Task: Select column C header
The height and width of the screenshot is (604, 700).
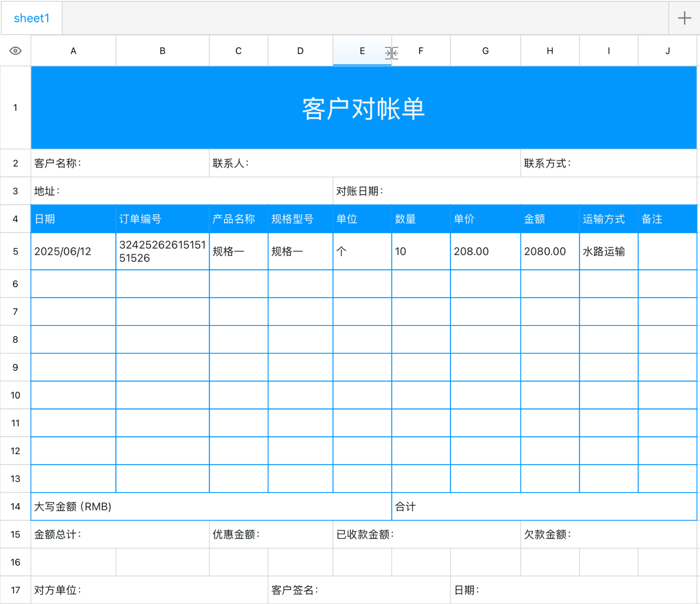Action: coord(239,51)
